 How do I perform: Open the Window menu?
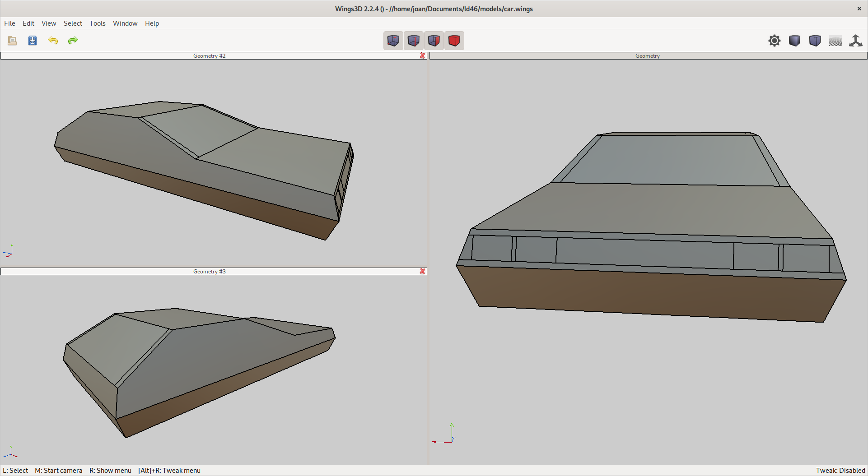click(125, 23)
